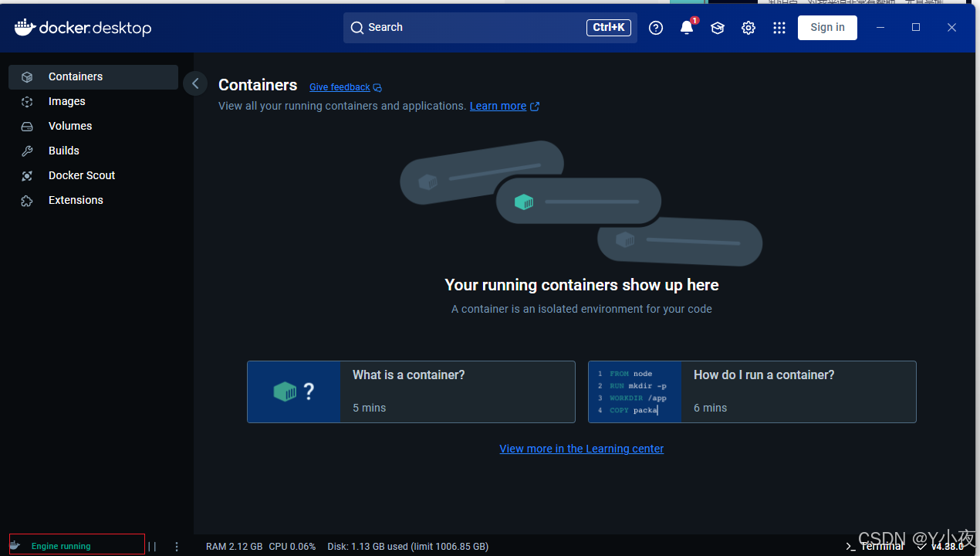Open the notifications bell
Screen dimensions: 980x556
[x=687, y=28]
